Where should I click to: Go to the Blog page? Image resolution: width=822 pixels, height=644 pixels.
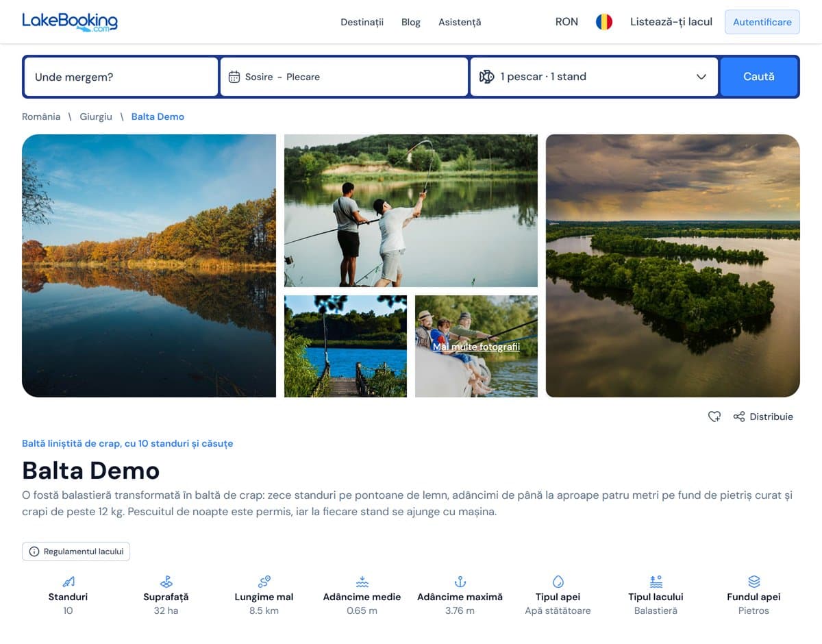click(x=411, y=22)
